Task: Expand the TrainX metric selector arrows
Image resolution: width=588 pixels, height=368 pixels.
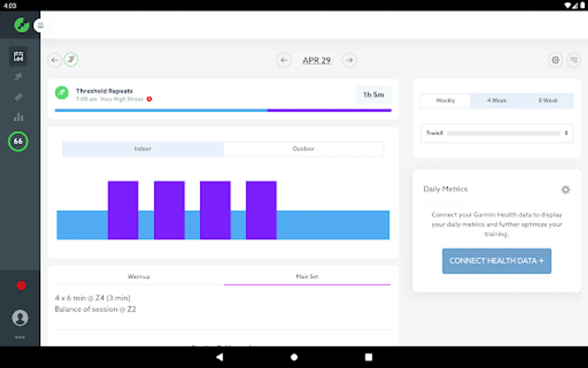Action: (x=566, y=133)
